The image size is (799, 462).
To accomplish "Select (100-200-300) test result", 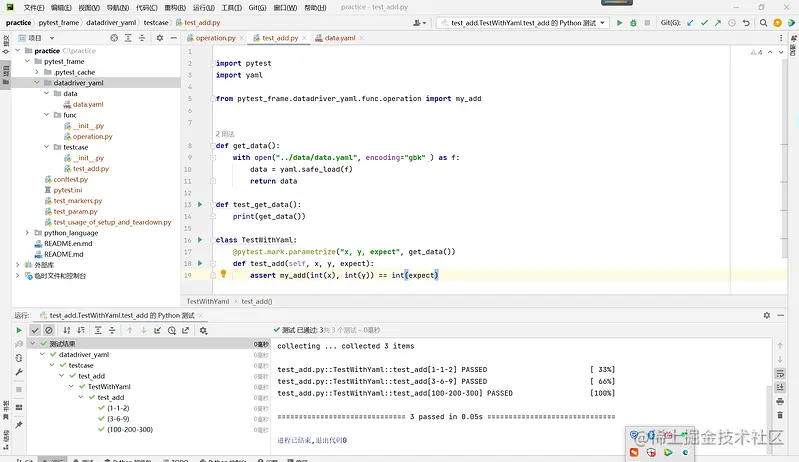I will click(130, 429).
